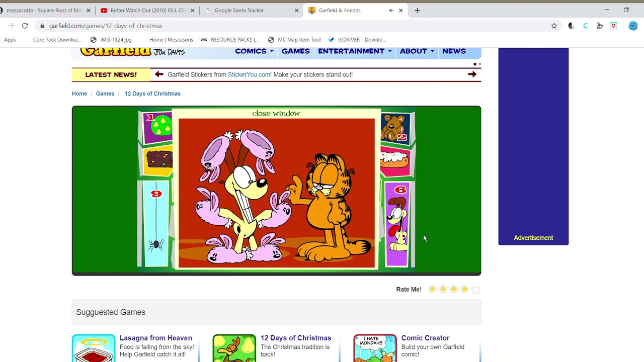Open day 2 teddy bear panel
The height and width of the screenshot is (362, 644).
tap(395, 128)
